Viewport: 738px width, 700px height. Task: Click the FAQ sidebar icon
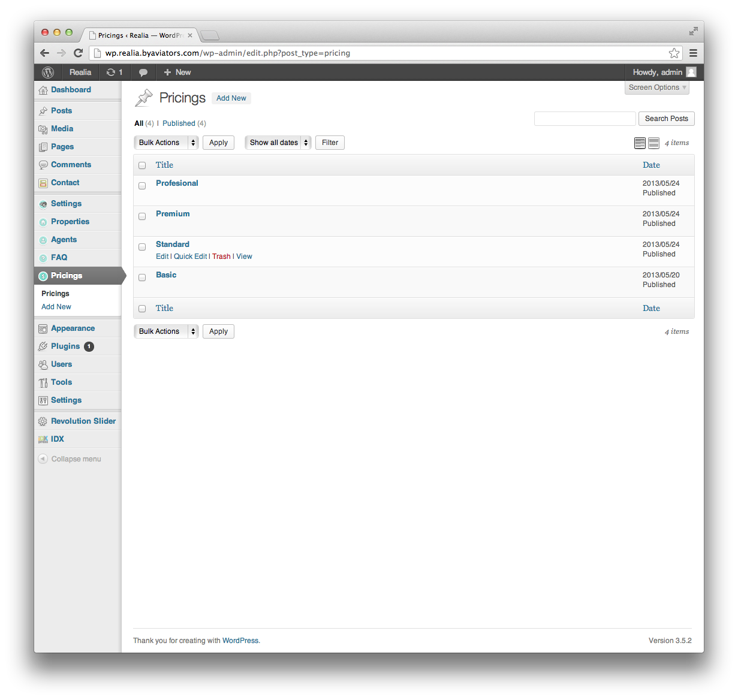pos(43,258)
